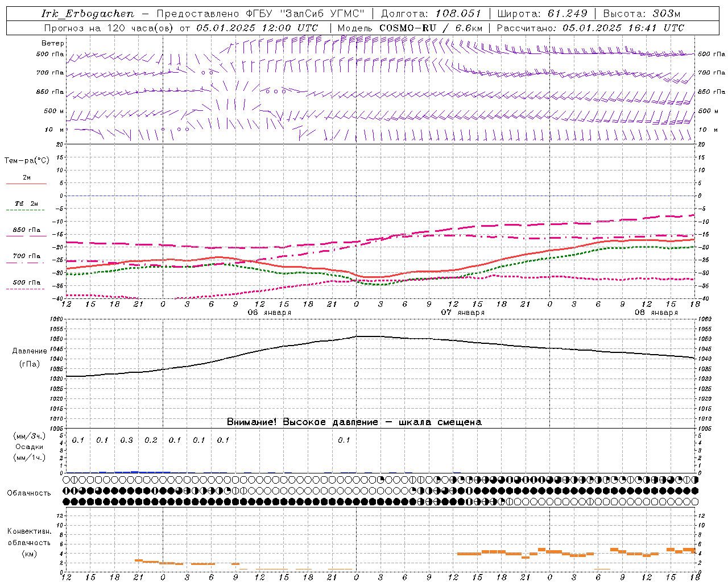Click the pink dotted 500 гПа temperature legend line
This screenshot has height=582, width=728.
(26, 289)
